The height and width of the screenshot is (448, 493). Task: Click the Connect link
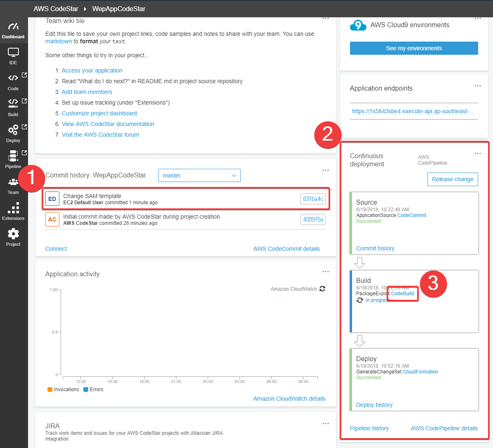[56, 249]
